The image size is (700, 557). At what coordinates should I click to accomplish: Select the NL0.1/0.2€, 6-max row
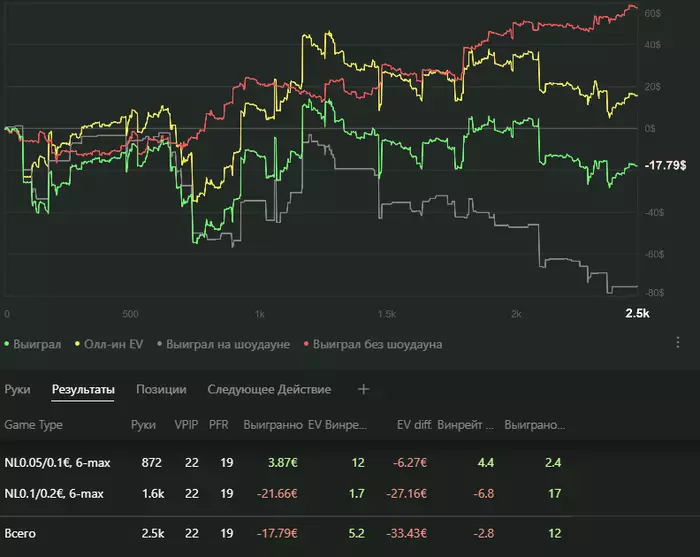54,493
